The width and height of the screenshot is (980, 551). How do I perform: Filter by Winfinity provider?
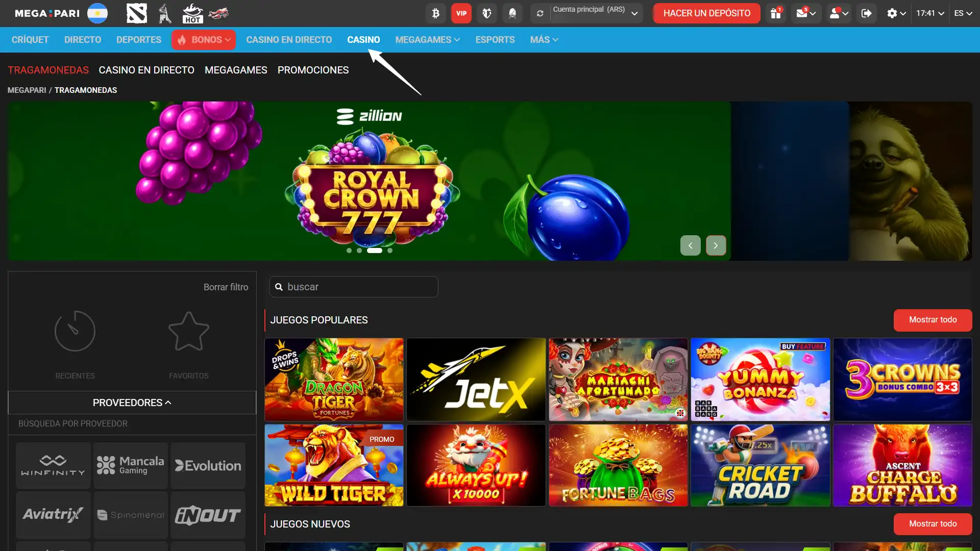[53, 465]
